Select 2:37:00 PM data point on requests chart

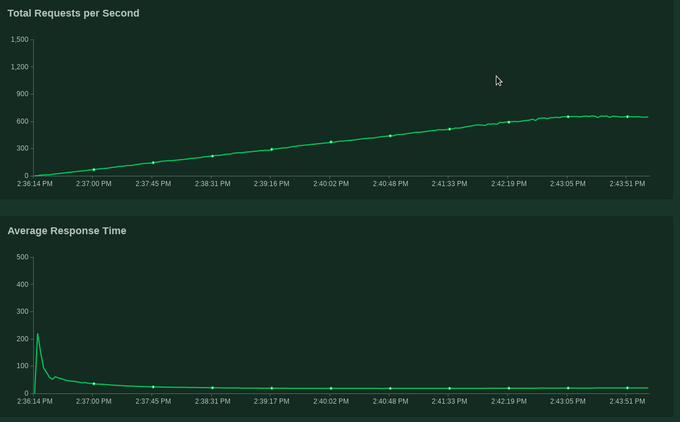[x=94, y=170]
